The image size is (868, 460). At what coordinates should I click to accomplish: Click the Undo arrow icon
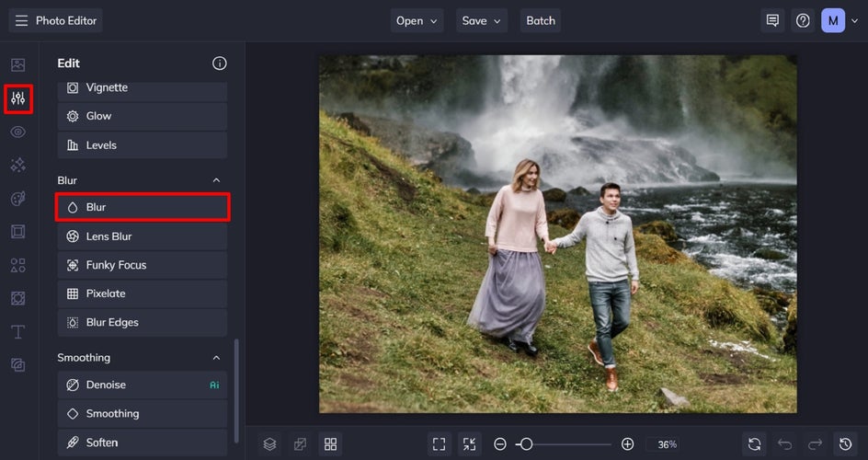pyautogui.click(x=784, y=444)
